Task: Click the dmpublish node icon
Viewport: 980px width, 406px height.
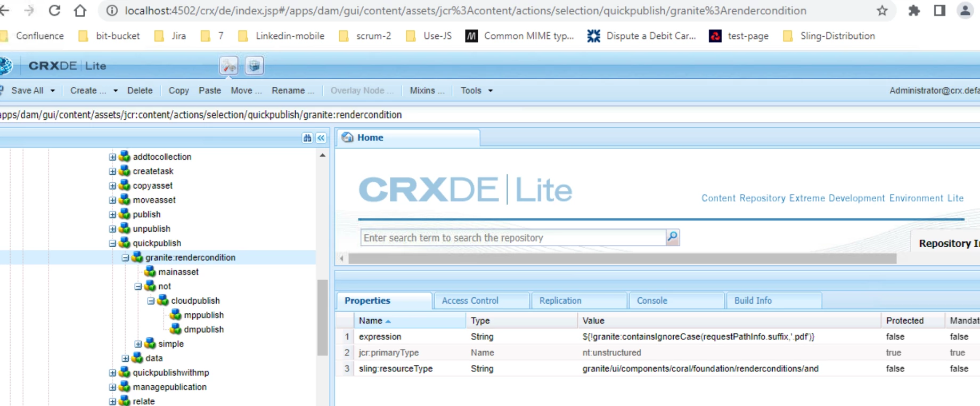Action: point(176,329)
